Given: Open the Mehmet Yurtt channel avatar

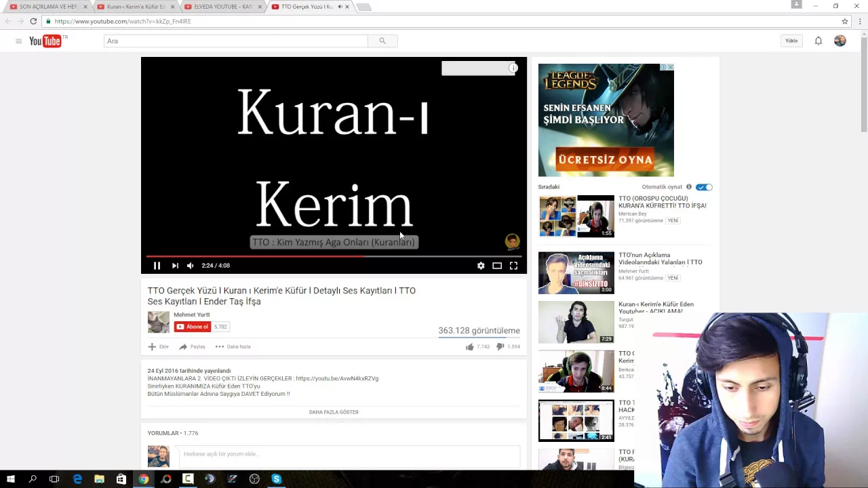Looking at the screenshot, I should click(159, 322).
